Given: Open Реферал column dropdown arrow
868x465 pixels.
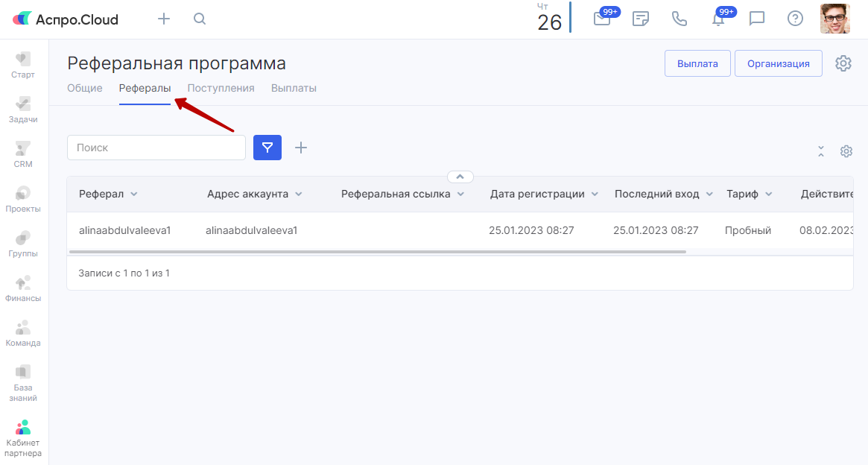Looking at the screenshot, I should (x=134, y=194).
